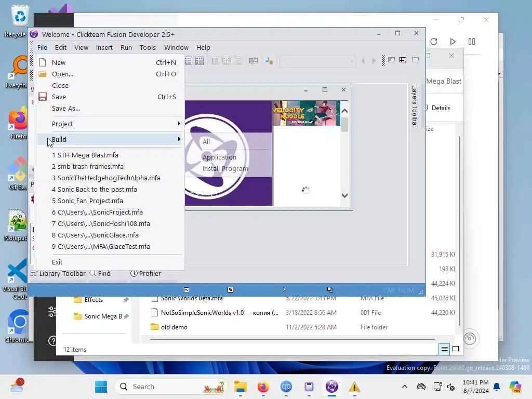Click the event list editor toolbar icon

pos(403,60)
